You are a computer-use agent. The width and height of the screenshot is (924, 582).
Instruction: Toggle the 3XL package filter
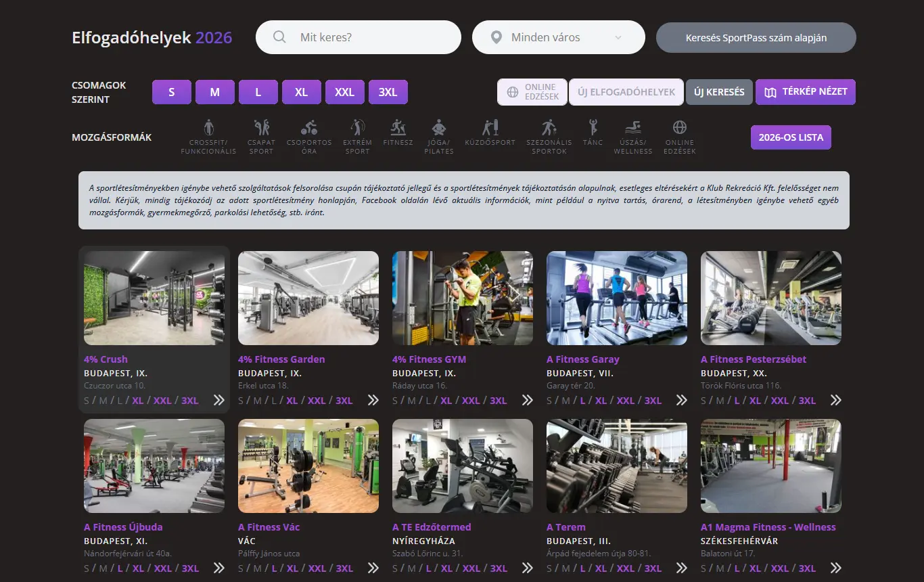tap(388, 92)
